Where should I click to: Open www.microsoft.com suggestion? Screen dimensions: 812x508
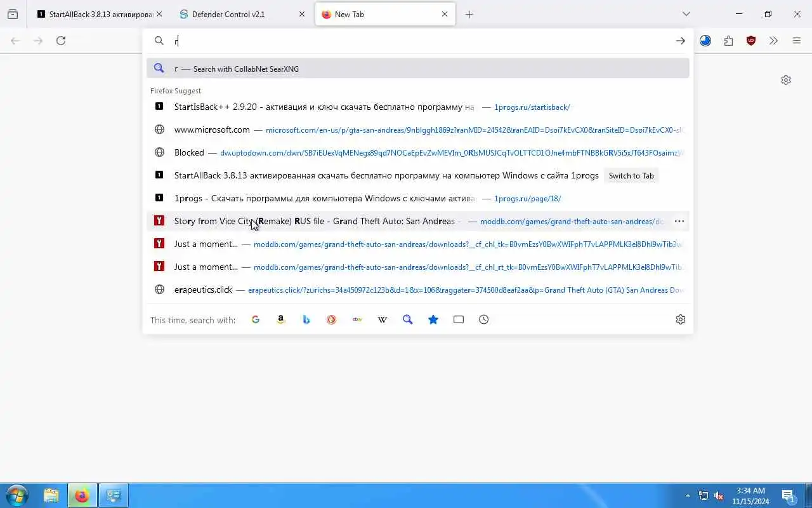tap(418, 130)
